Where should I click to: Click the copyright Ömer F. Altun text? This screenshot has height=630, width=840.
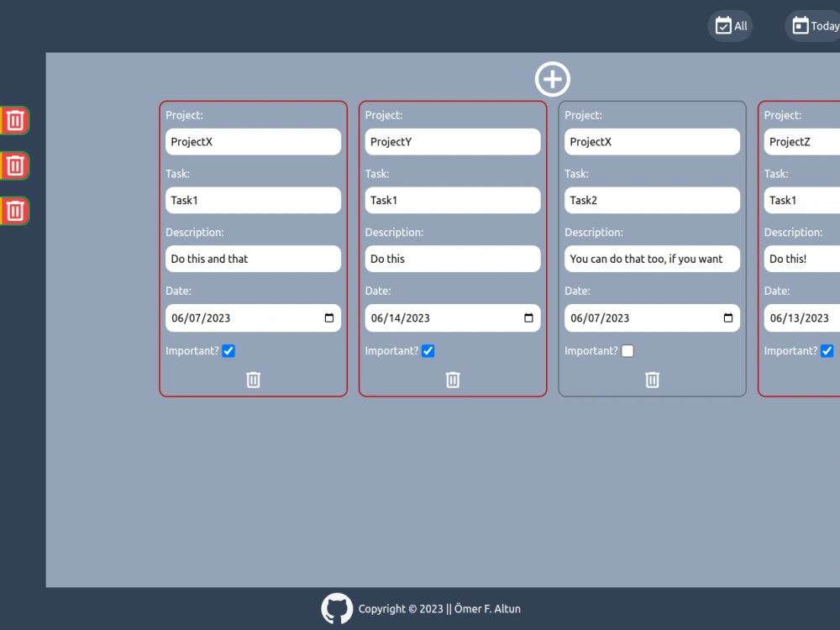click(x=439, y=608)
